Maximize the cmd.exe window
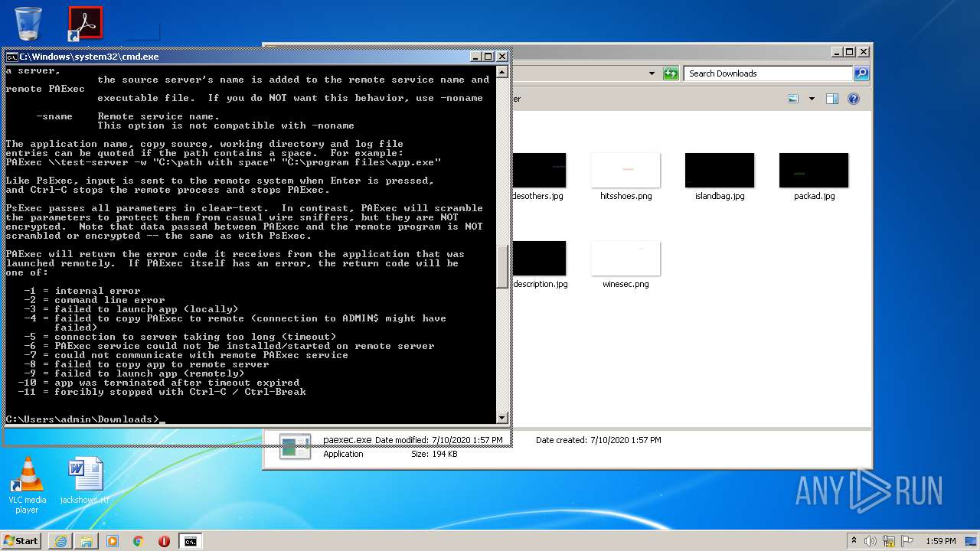980x551 pixels. tap(488, 57)
